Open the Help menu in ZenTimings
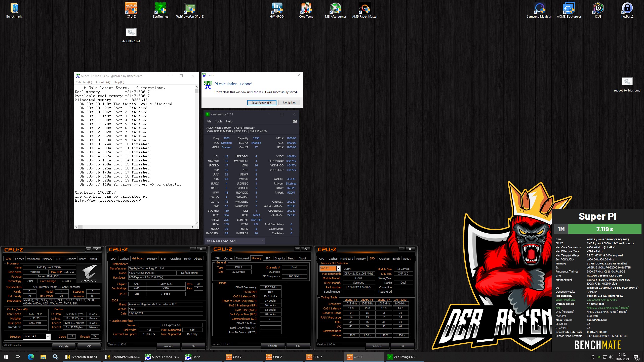Screen dimensions: 644x362 tap(229, 121)
